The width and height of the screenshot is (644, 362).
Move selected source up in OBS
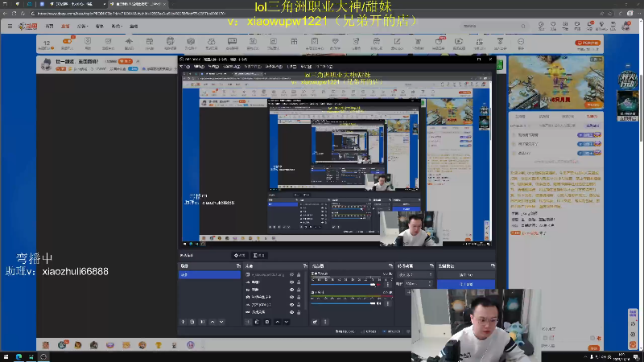(277, 322)
